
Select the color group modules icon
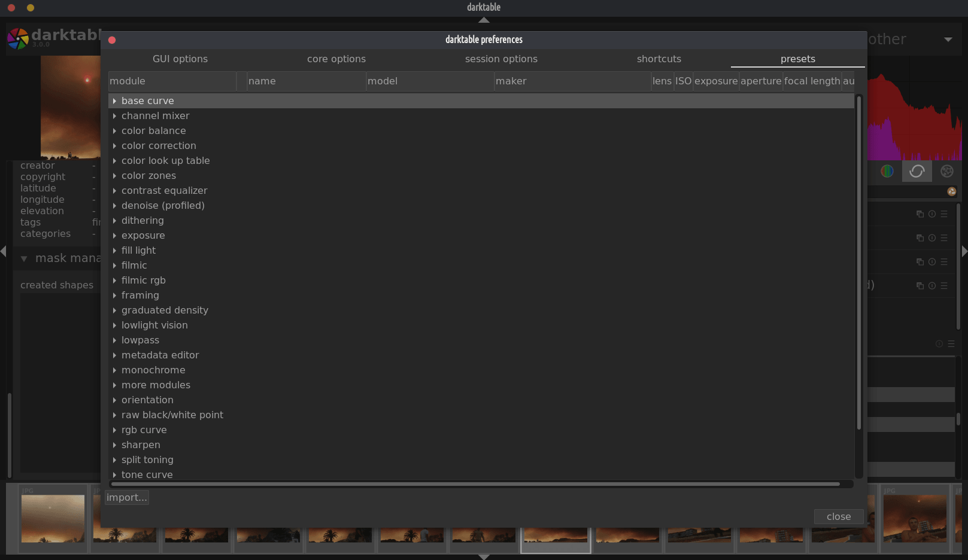[887, 171]
